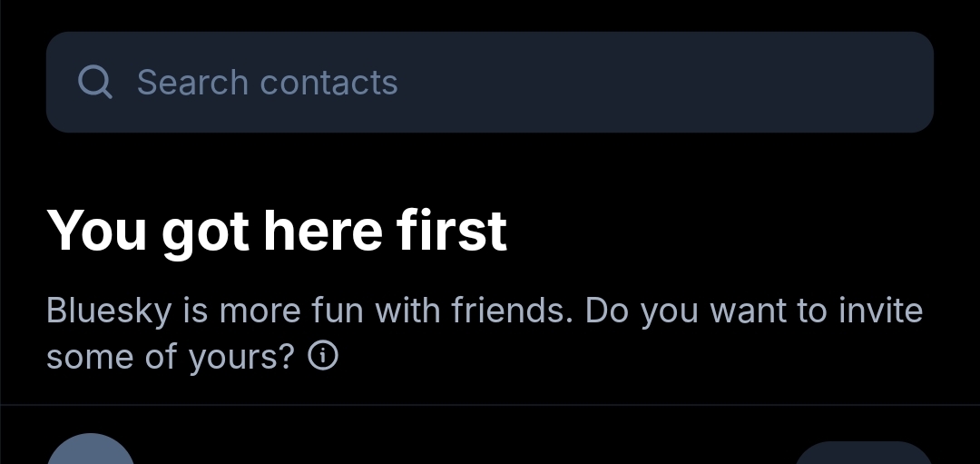980x464 pixels.
Task: Click the "Do you want to" question text
Action: 705,311
